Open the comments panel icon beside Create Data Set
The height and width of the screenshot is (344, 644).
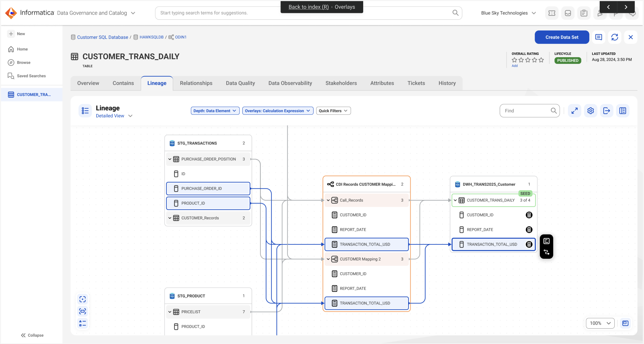pyautogui.click(x=599, y=37)
